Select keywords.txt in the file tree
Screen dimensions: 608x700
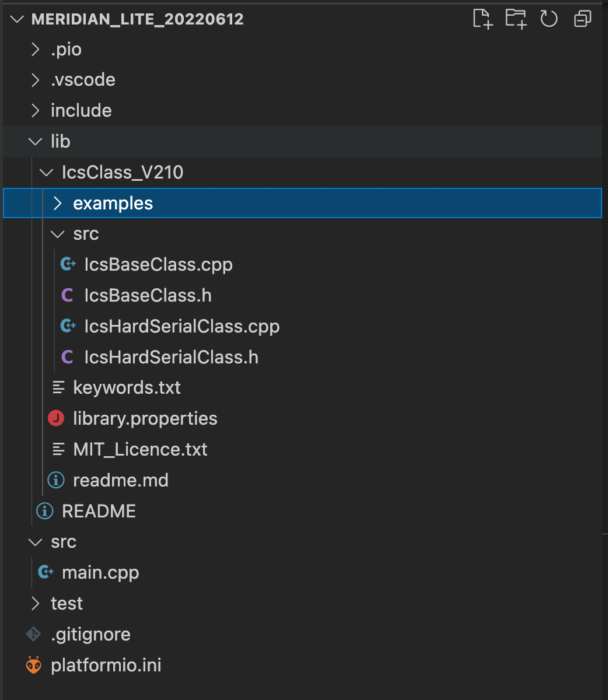pyautogui.click(x=127, y=387)
